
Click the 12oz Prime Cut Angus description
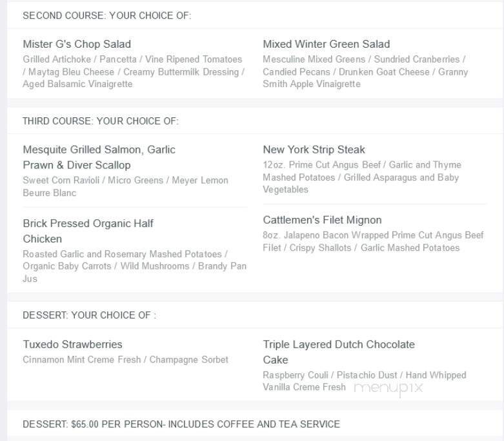point(362,177)
